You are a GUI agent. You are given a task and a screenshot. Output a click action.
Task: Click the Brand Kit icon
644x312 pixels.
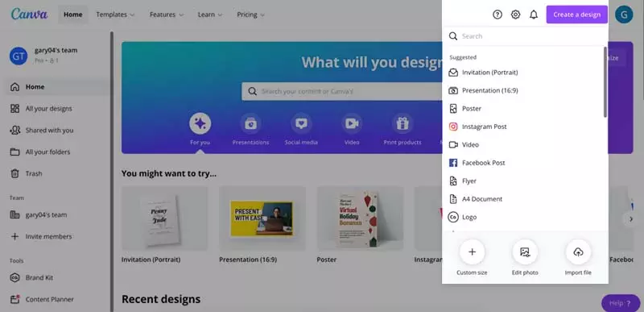(x=14, y=277)
